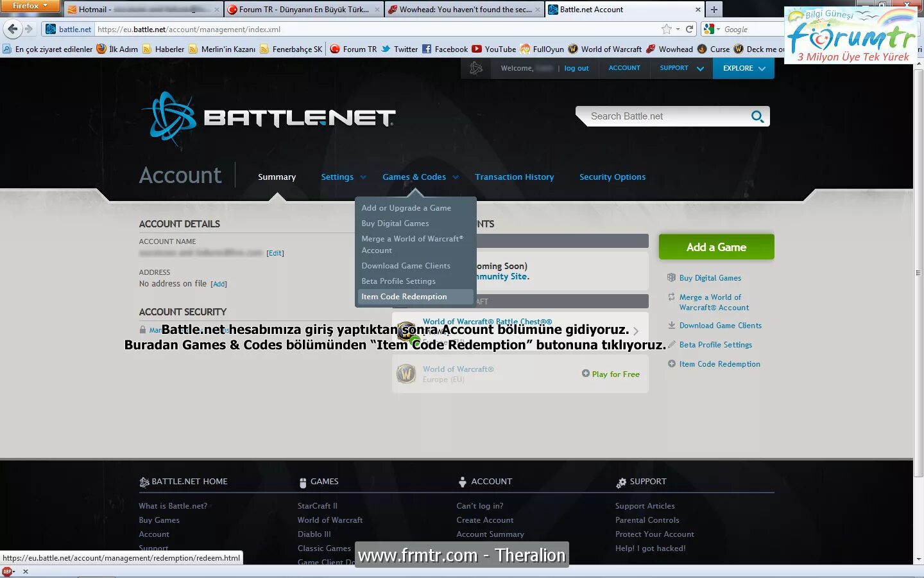Click the bookmark star icon
Screen dimensions: 924x578
click(x=667, y=29)
